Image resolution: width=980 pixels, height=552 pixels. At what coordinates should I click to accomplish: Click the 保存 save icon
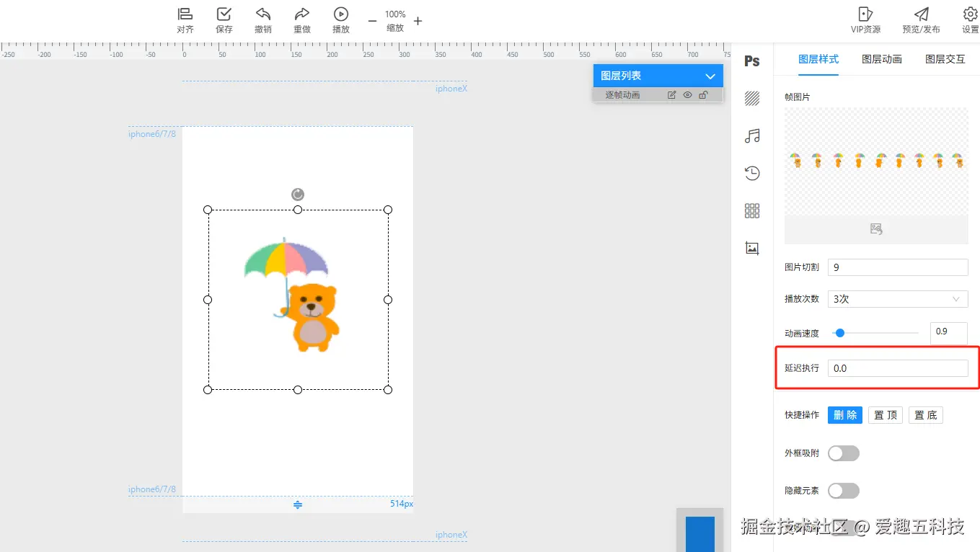click(224, 20)
